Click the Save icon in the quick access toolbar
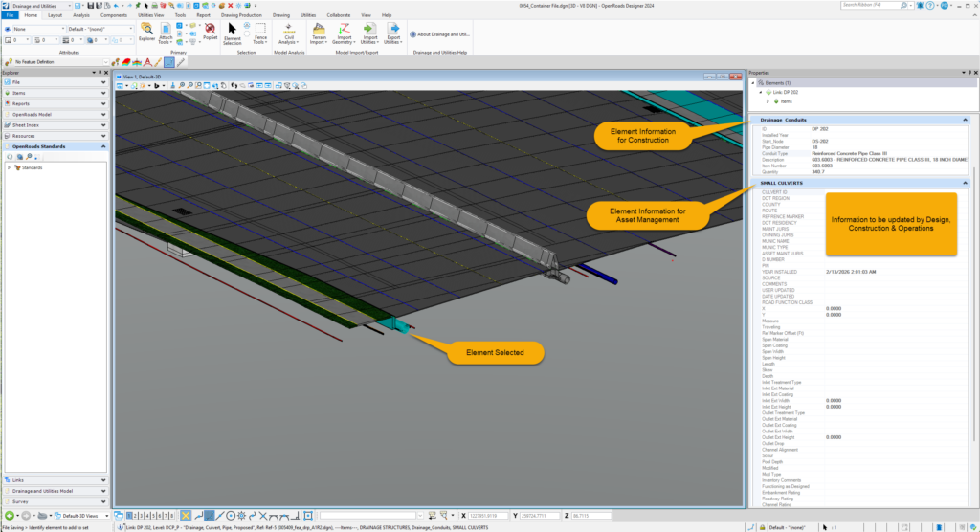The height and width of the screenshot is (532, 980). (91, 6)
